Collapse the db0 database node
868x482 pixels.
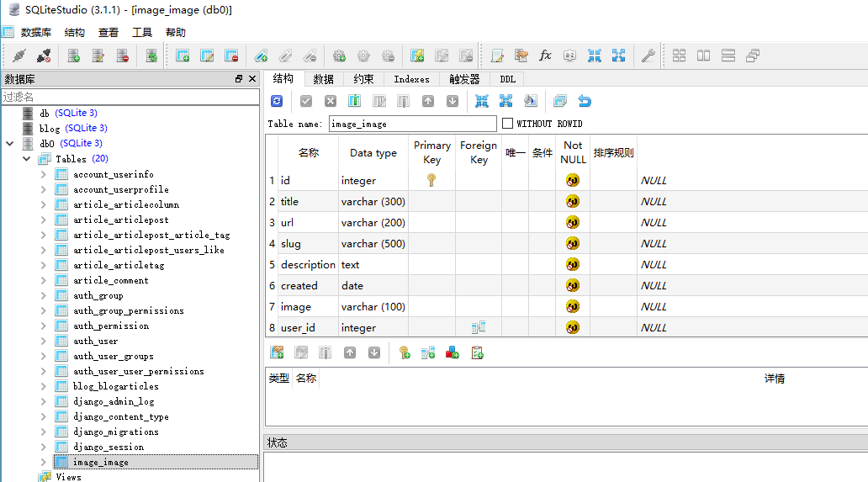[9, 143]
